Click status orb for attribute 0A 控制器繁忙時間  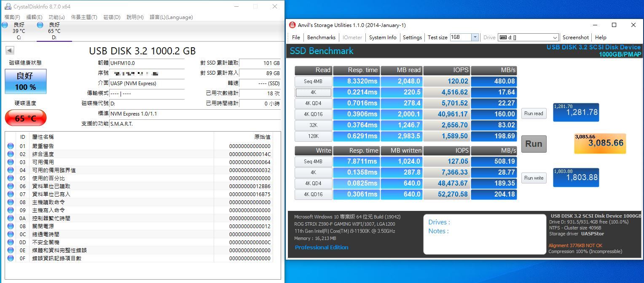click(11, 218)
